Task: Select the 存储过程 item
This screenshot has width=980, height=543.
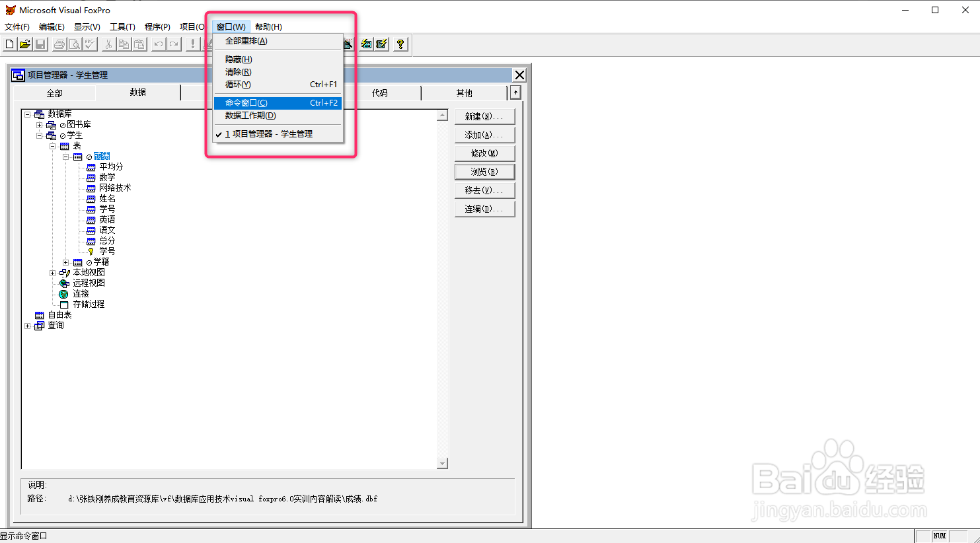Action: click(89, 304)
